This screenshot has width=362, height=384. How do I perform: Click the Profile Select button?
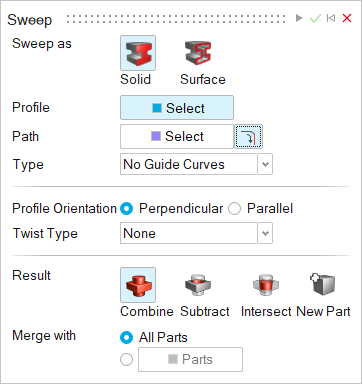coord(177,108)
